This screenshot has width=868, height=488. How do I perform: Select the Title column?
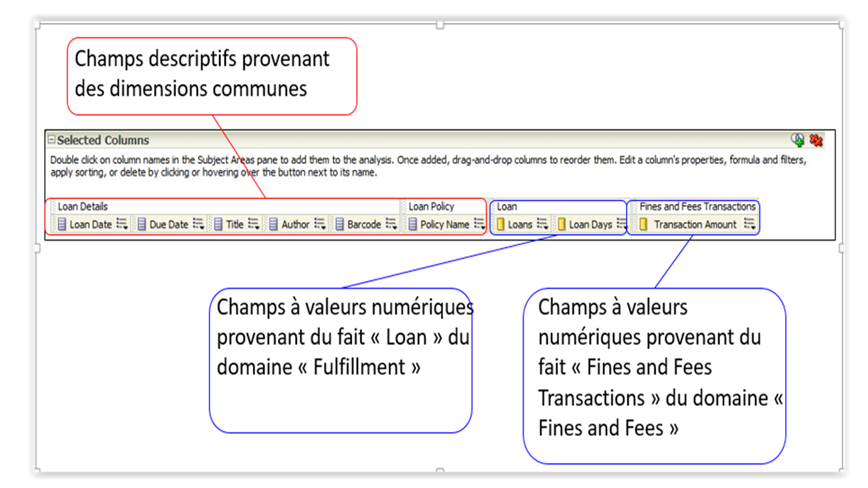(235, 224)
